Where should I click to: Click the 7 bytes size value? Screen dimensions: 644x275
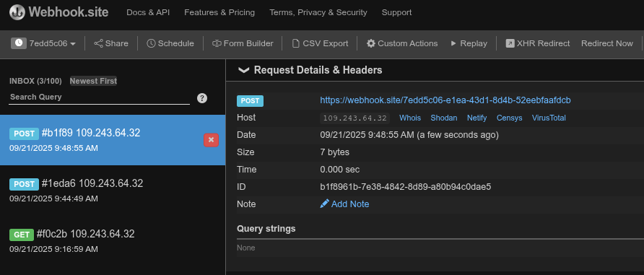coord(335,152)
